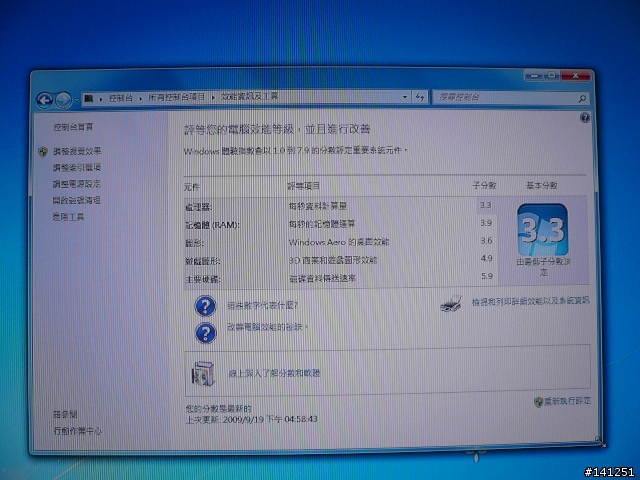This screenshot has width=640, height=480.
Task: Click the 記憶體 (RAM) row label
Action: tap(212, 225)
